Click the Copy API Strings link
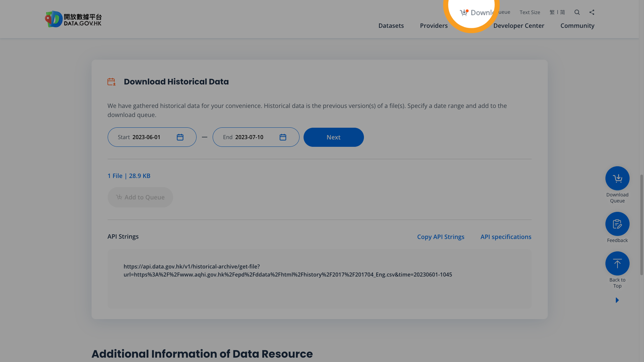The image size is (644, 362). click(x=441, y=237)
